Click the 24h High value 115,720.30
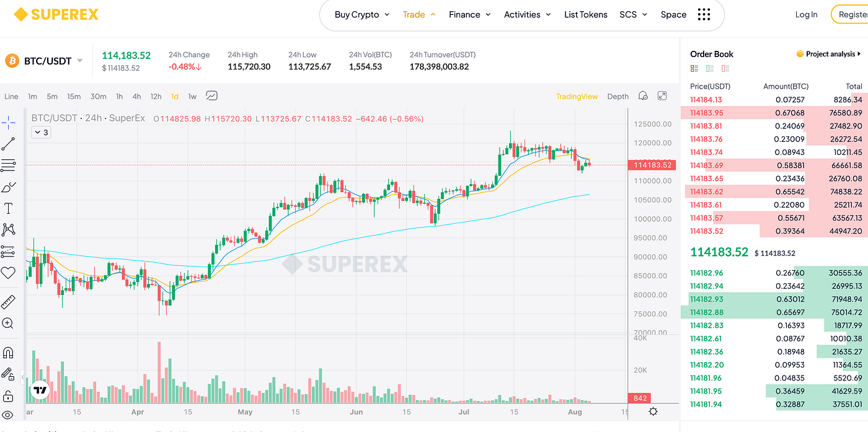 pyautogui.click(x=249, y=66)
